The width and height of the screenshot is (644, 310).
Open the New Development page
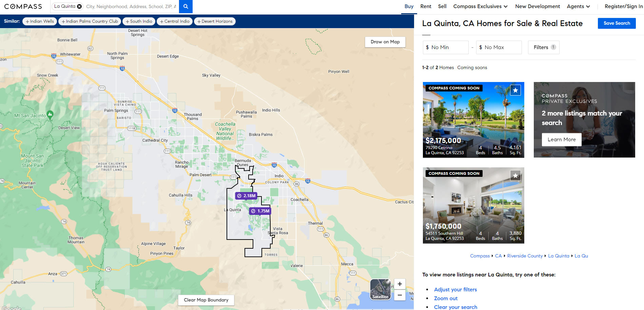click(538, 6)
